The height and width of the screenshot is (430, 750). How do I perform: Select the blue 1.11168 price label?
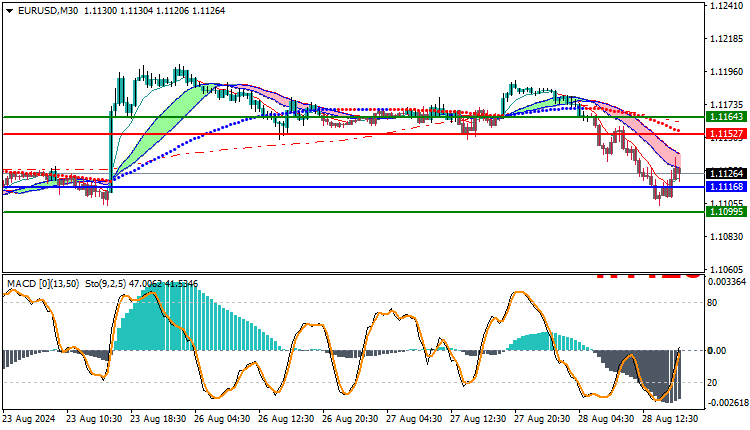point(726,187)
